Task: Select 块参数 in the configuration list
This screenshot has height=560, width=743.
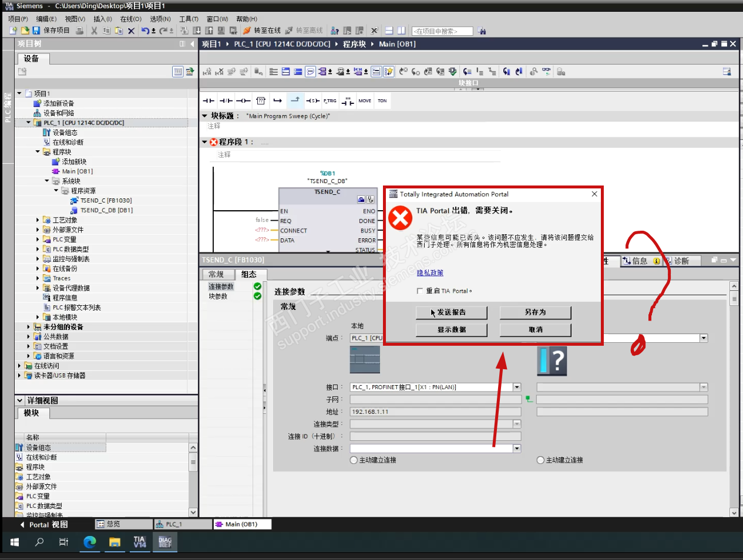Action: [218, 296]
